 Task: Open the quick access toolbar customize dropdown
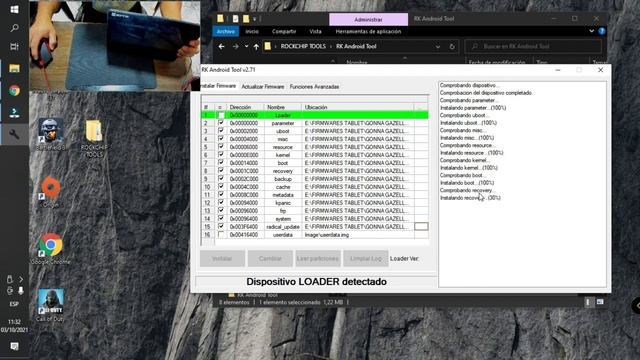coord(255,19)
